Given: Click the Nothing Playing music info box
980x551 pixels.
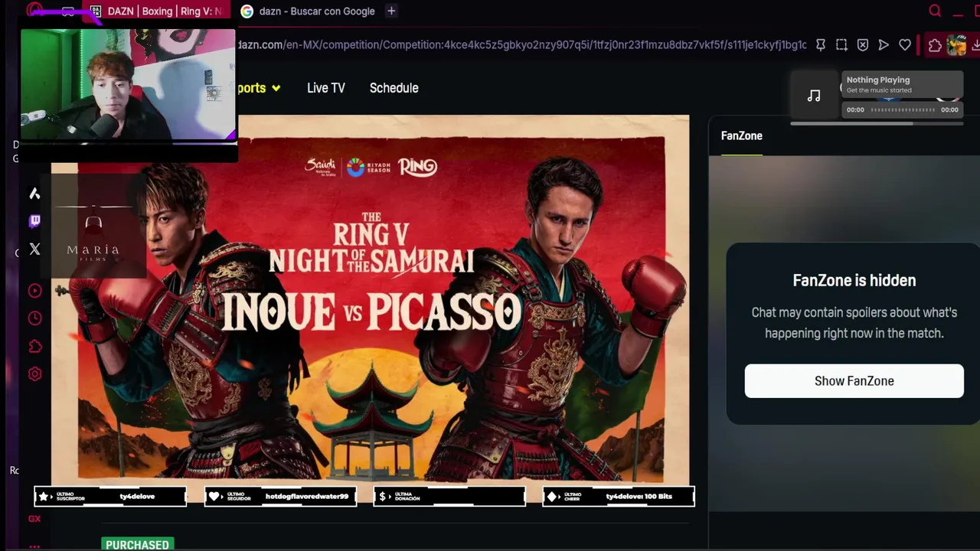Looking at the screenshot, I should (x=902, y=84).
